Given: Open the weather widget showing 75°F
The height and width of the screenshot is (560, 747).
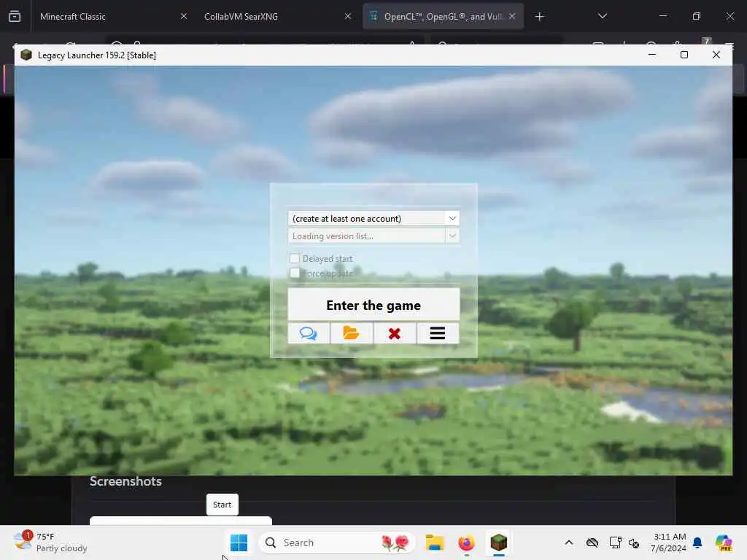Looking at the screenshot, I should point(50,542).
